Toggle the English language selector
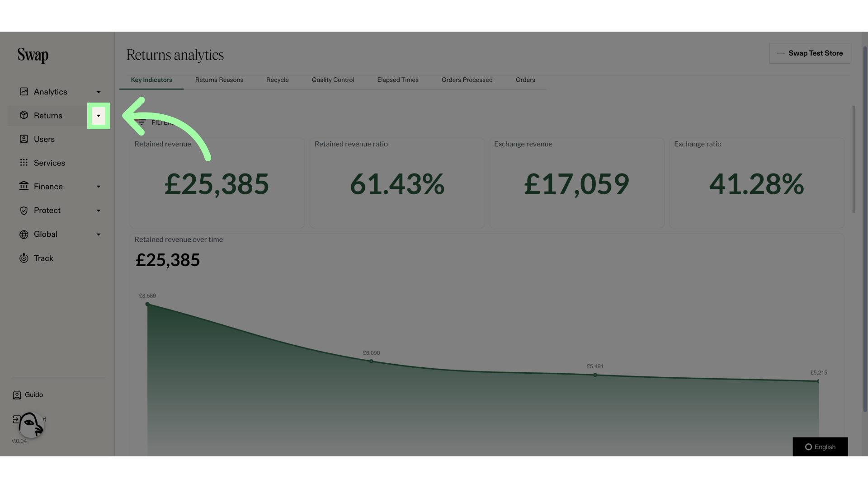Screen dimensions: 868x488 [x=820, y=447]
